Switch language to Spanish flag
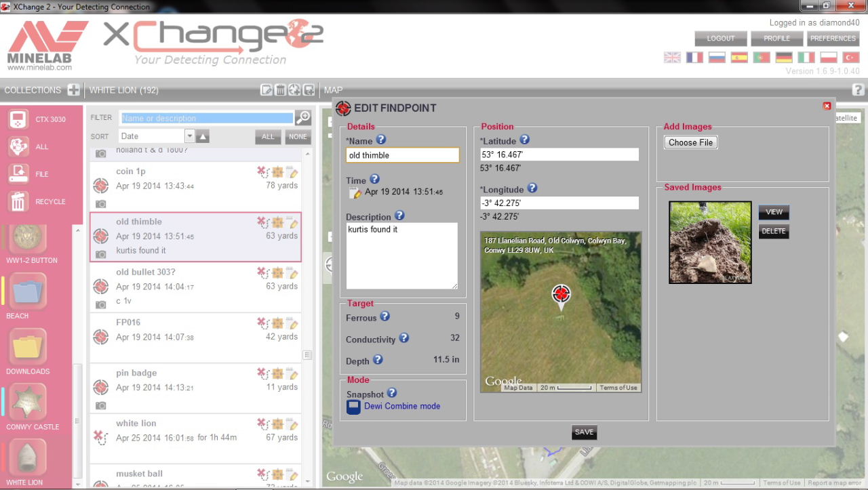Screen dimensions: 868x490 739,58
